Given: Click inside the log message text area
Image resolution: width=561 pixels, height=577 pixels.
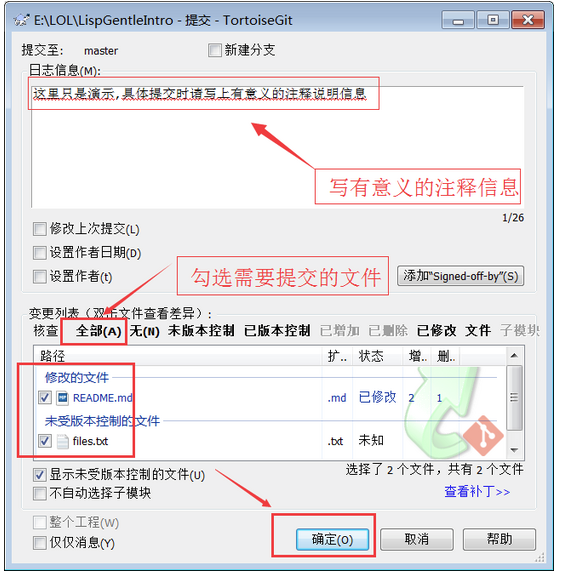Looking at the screenshot, I should click(278, 147).
